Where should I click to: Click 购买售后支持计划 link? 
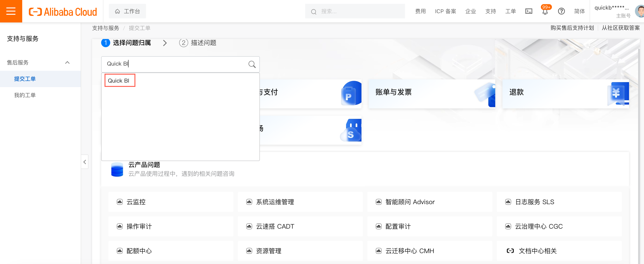(572, 28)
